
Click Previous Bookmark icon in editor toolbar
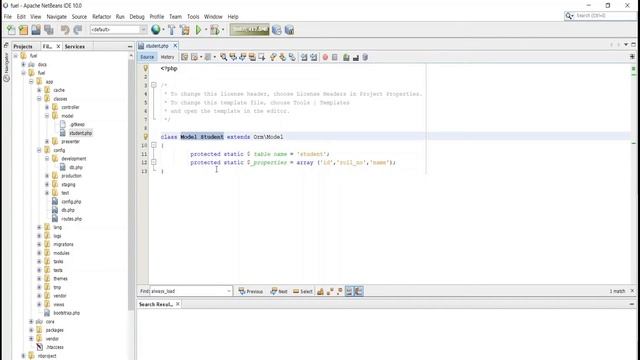[273, 57]
